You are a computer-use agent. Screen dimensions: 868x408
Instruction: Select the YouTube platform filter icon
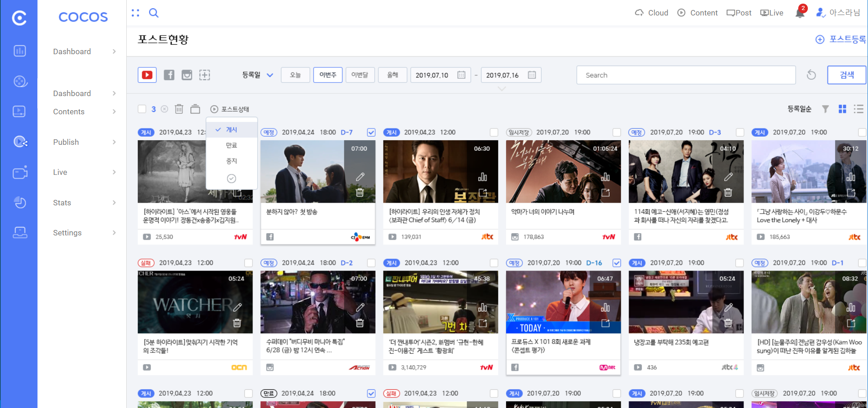pos(147,75)
